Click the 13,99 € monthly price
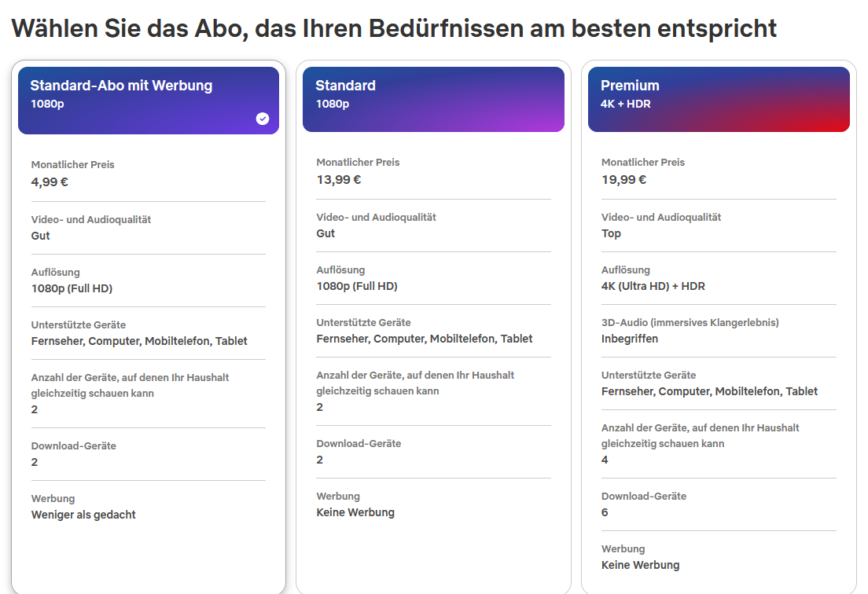 click(x=338, y=180)
